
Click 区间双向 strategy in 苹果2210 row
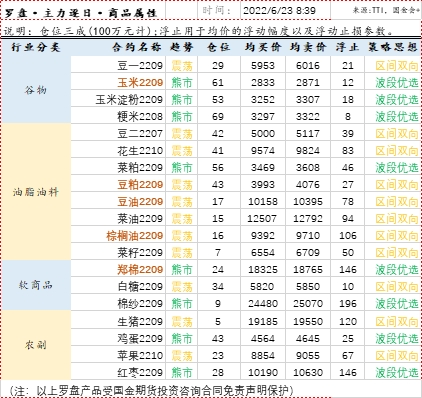pyautogui.click(x=397, y=356)
